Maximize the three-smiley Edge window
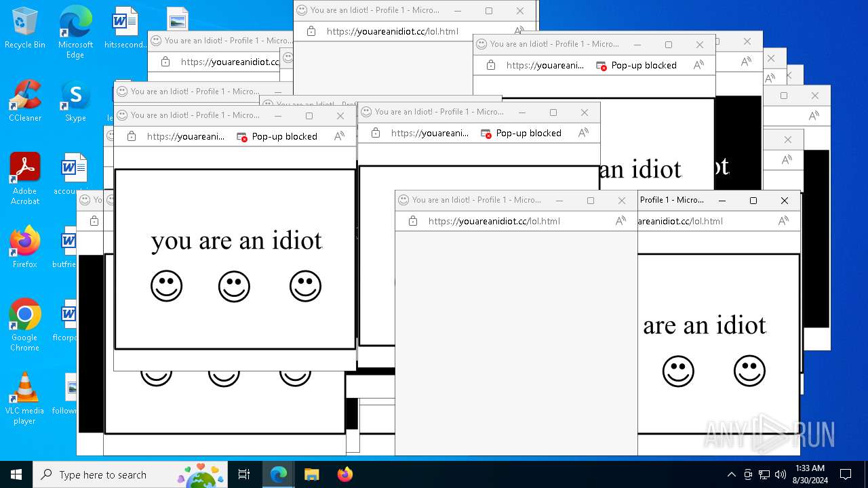 (309, 115)
